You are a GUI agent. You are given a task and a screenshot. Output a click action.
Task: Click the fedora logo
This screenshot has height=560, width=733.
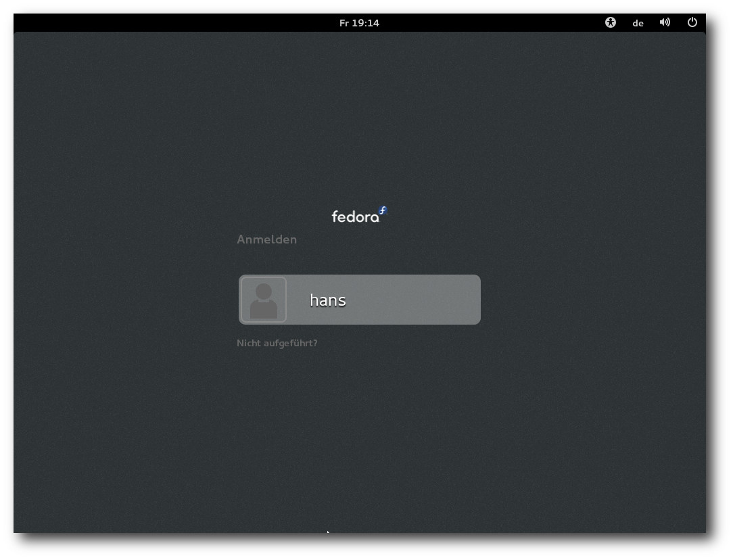click(x=359, y=214)
